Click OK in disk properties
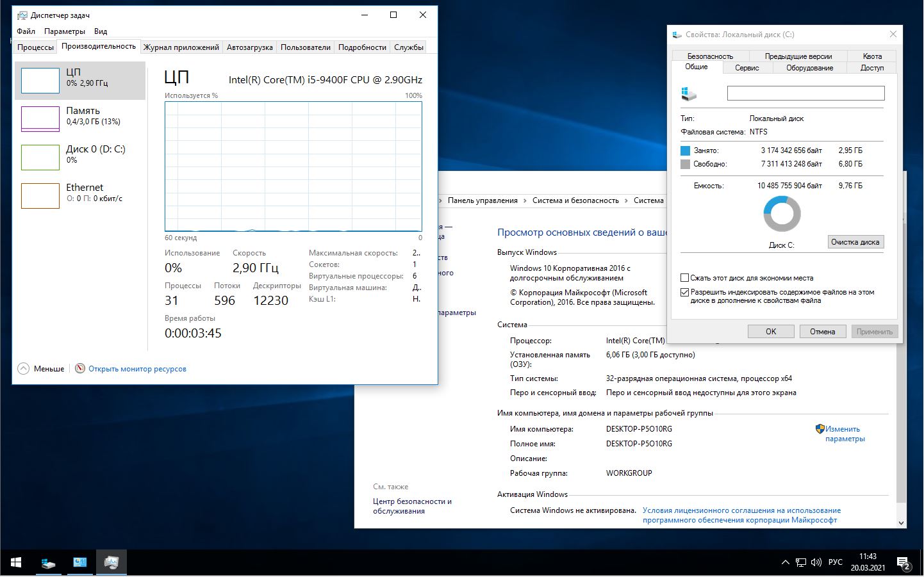The width and height of the screenshot is (924, 577). click(x=771, y=331)
